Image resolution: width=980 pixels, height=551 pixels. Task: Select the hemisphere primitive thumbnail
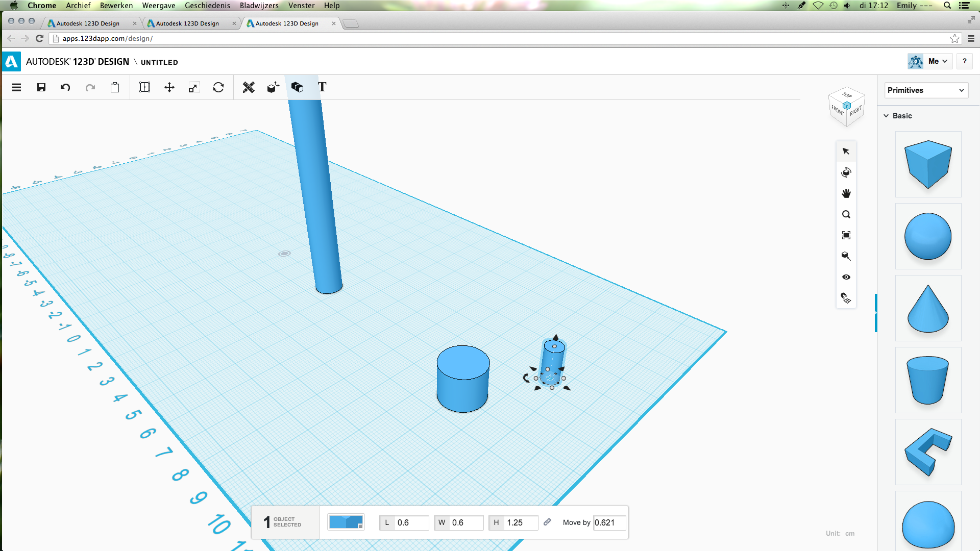pos(928,521)
